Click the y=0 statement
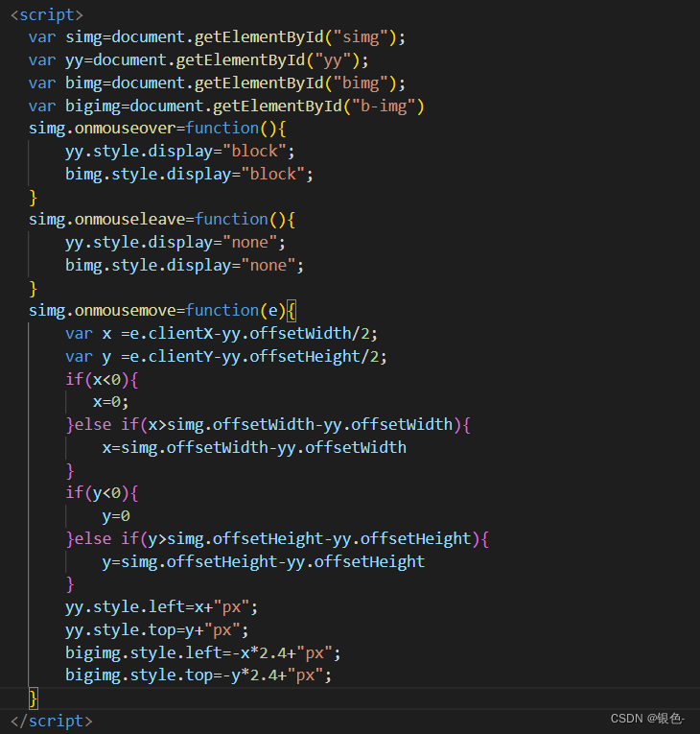This screenshot has width=700, height=734. 116,516
